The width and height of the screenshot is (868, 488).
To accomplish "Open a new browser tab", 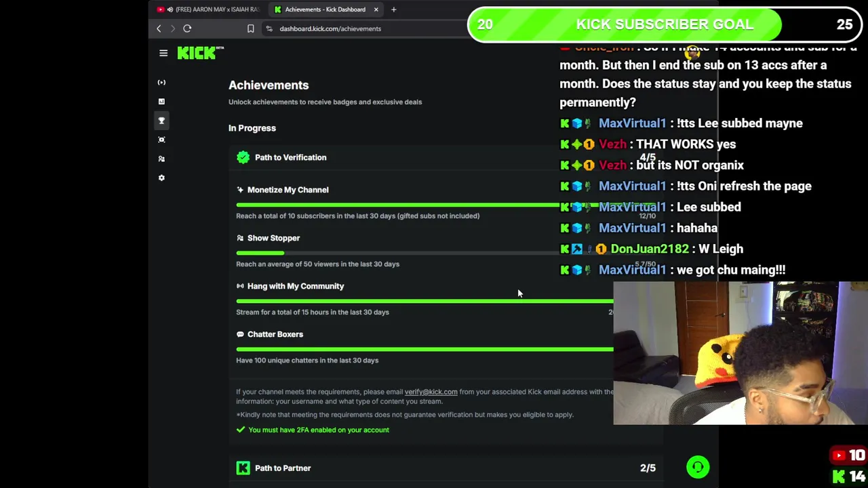I will pos(393,9).
